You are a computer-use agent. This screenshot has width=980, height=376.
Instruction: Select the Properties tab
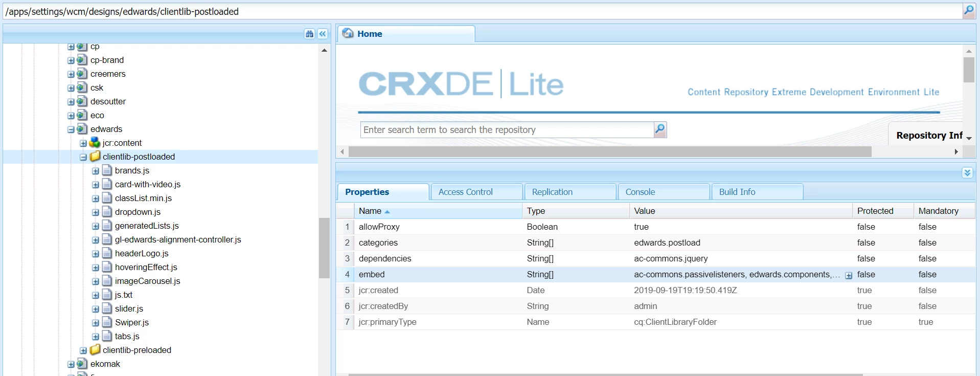[383, 192]
